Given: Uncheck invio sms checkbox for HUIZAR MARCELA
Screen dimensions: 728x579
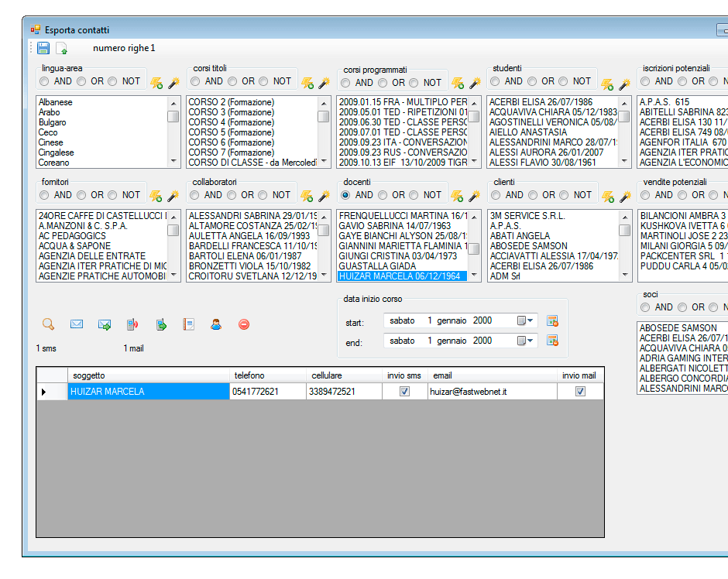Looking at the screenshot, I should [404, 392].
